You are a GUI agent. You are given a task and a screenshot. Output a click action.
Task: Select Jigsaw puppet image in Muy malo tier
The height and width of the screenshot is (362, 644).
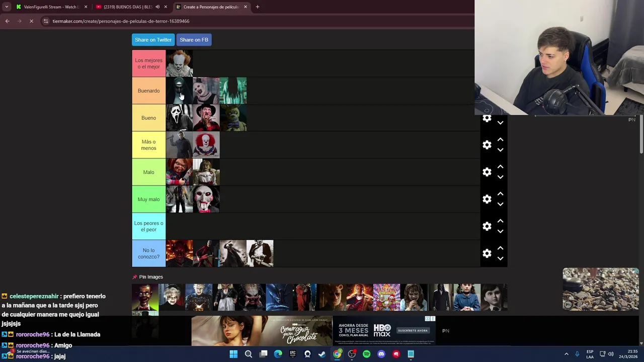(x=206, y=199)
